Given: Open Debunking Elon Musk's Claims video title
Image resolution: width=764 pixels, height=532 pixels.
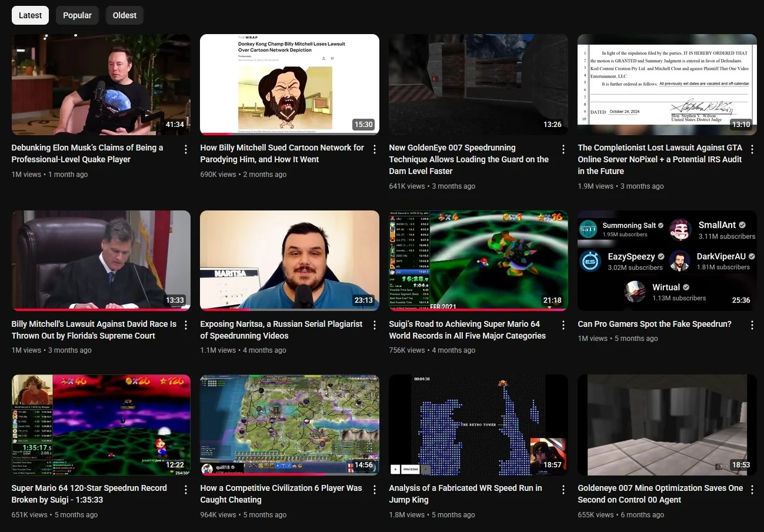Looking at the screenshot, I should tap(88, 153).
